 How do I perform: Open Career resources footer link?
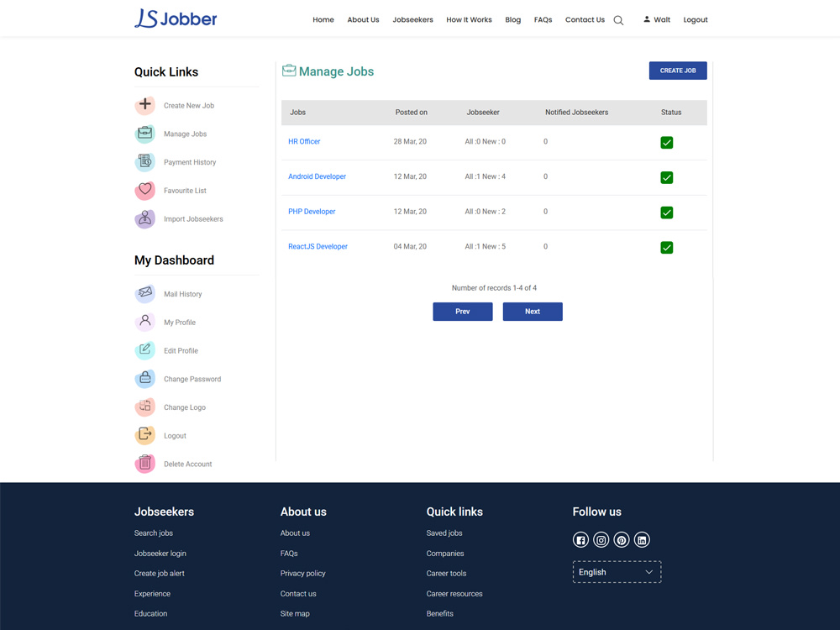coord(454,594)
